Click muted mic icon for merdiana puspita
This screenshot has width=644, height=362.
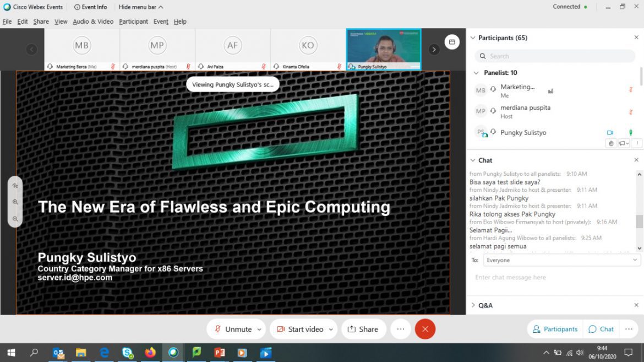631,111
